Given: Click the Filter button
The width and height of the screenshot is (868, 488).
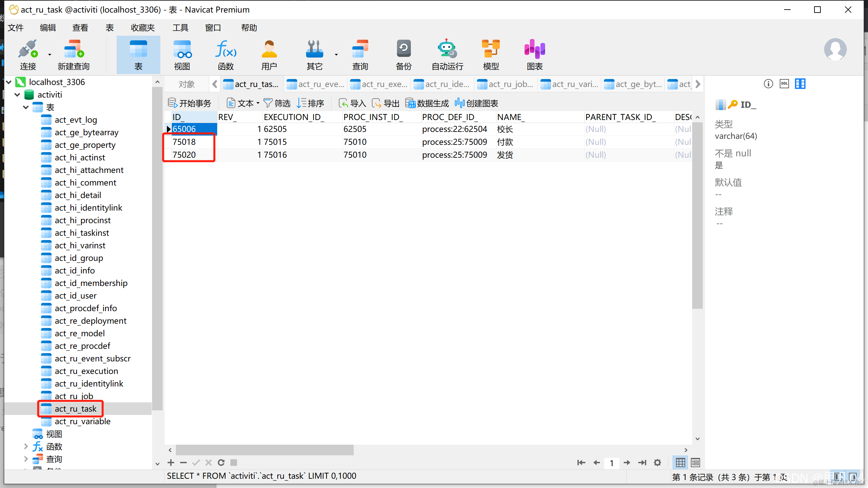Looking at the screenshot, I should tap(277, 103).
